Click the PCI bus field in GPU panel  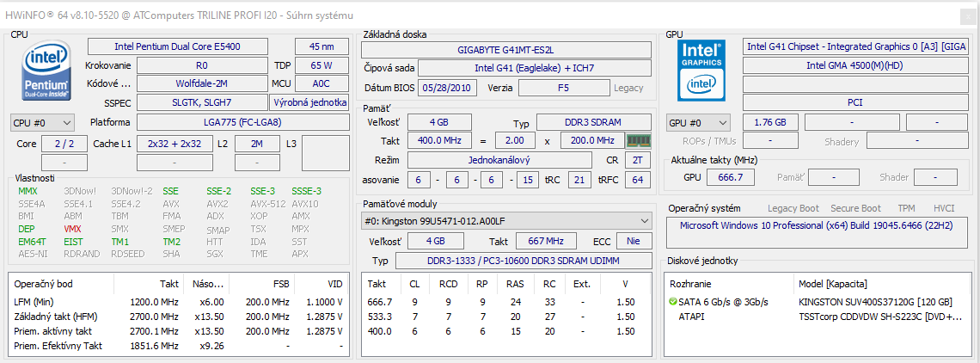click(x=855, y=102)
